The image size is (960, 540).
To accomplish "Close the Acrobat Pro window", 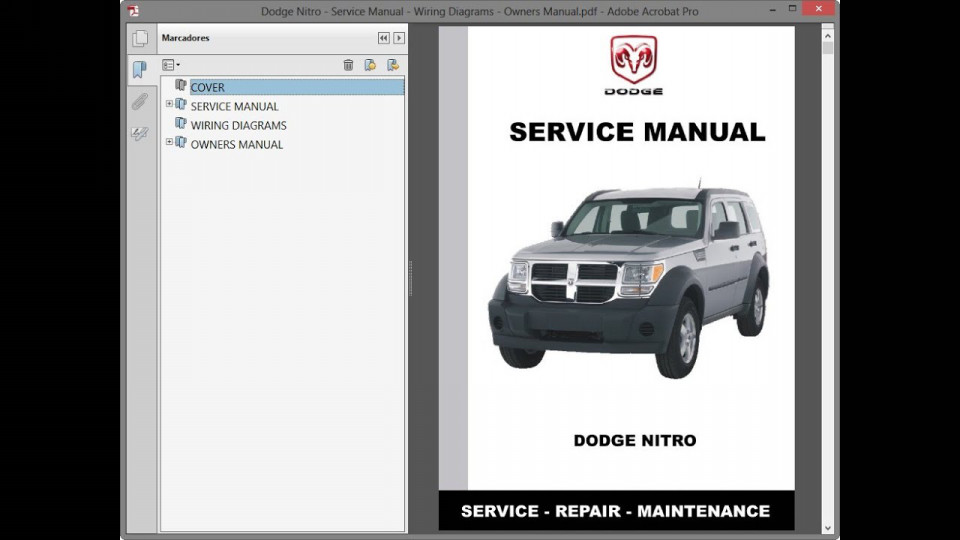I will click(819, 9).
